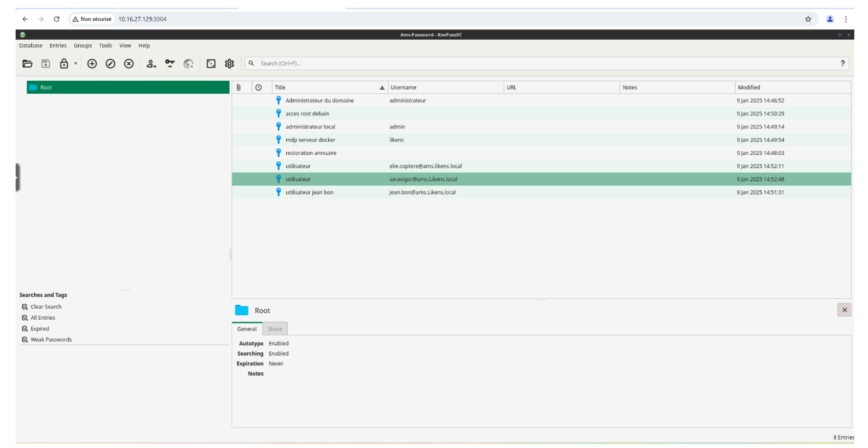Click the Open Database folder icon
This screenshot has width=868, height=448.
point(27,64)
